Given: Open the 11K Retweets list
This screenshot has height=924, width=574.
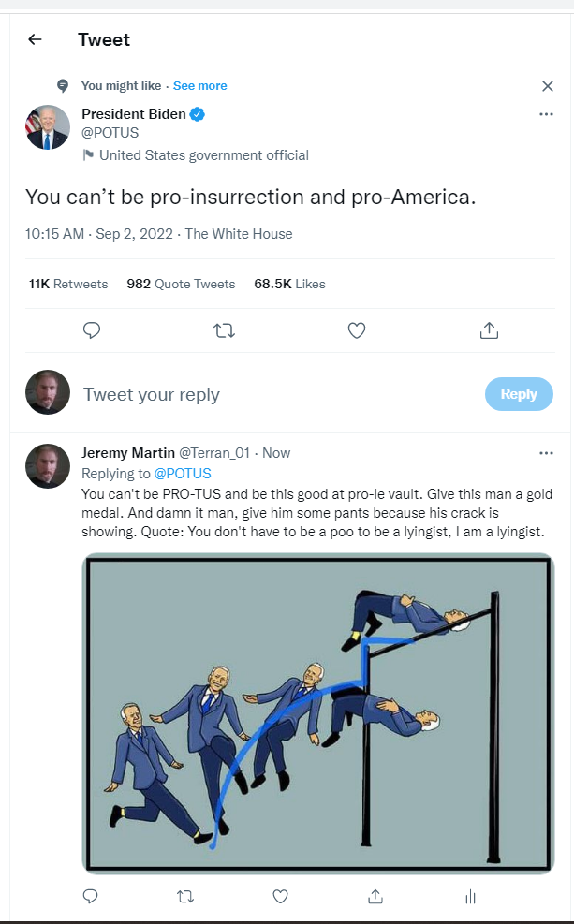Looking at the screenshot, I should pyautogui.click(x=67, y=283).
